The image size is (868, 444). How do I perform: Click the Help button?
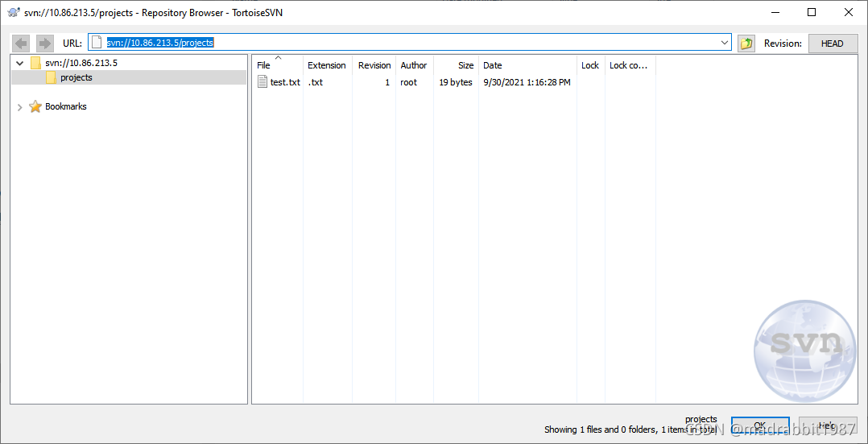[828, 425]
